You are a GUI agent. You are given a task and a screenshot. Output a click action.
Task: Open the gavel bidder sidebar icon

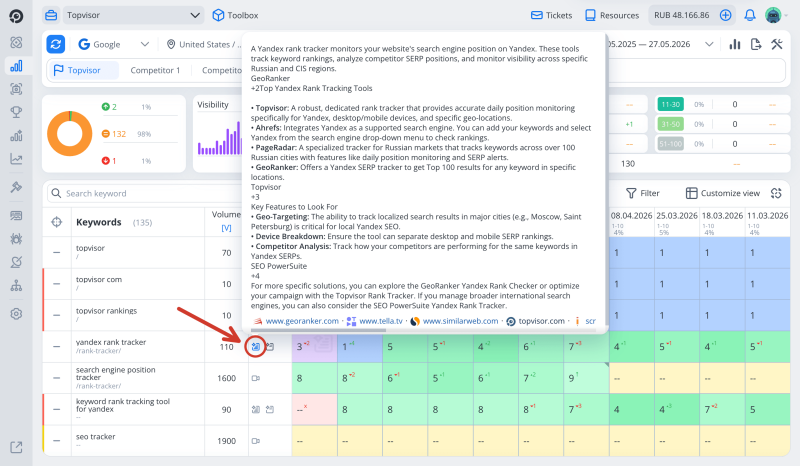(16, 187)
